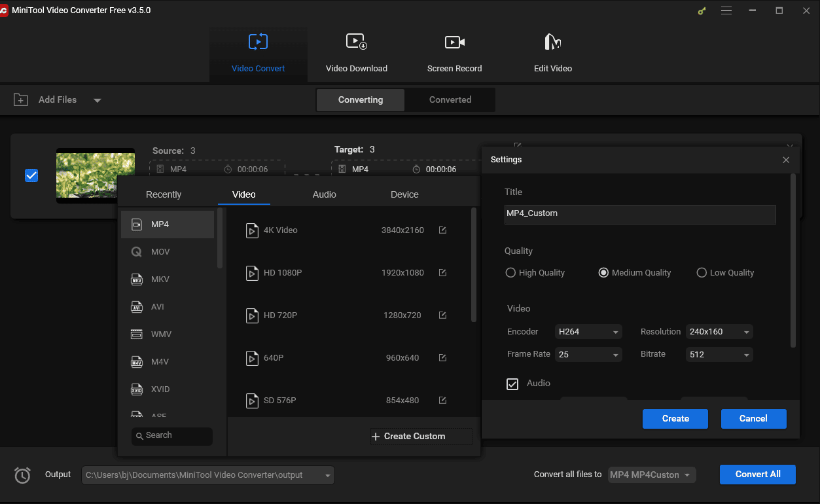The width and height of the screenshot is (820, 504).
Task: Click the format list scrollbar
Action: pyautogui.click(x=220, y=238)
